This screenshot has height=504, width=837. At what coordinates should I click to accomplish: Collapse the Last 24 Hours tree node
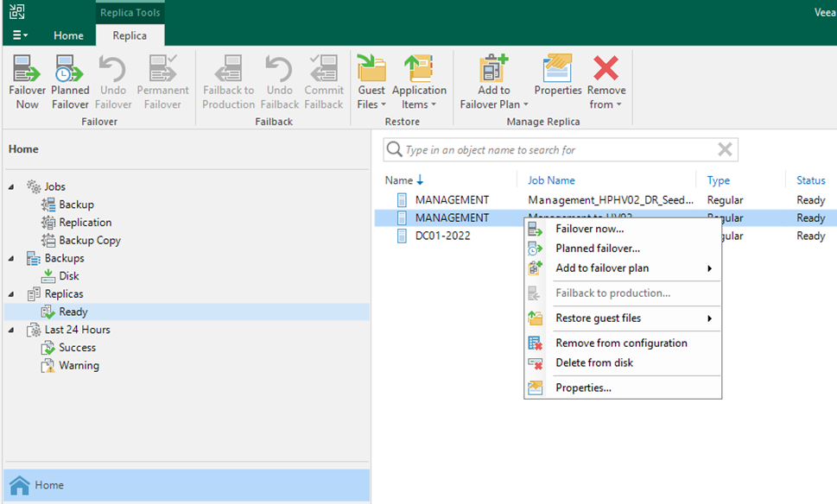click(11, 330)
